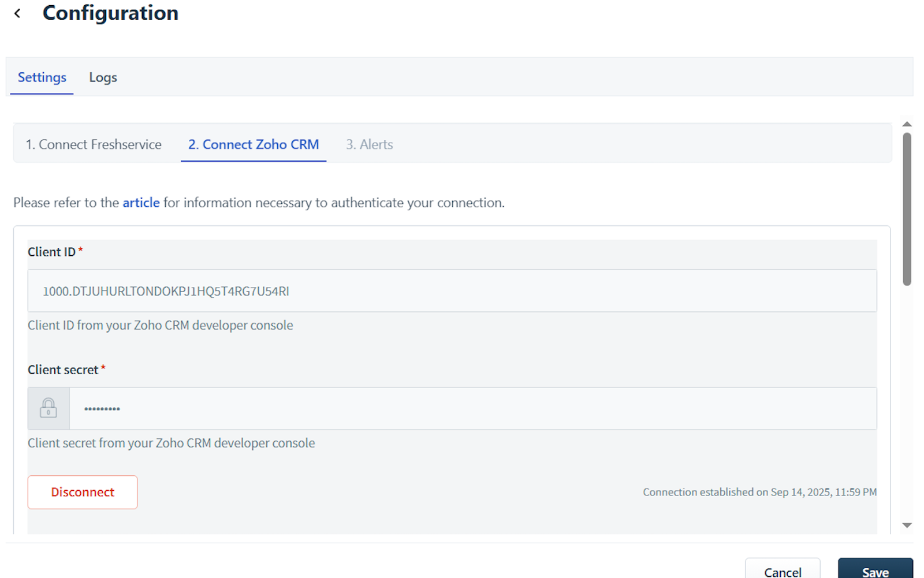Select the Connect Zoho CRM step

[x=254, y=144]
